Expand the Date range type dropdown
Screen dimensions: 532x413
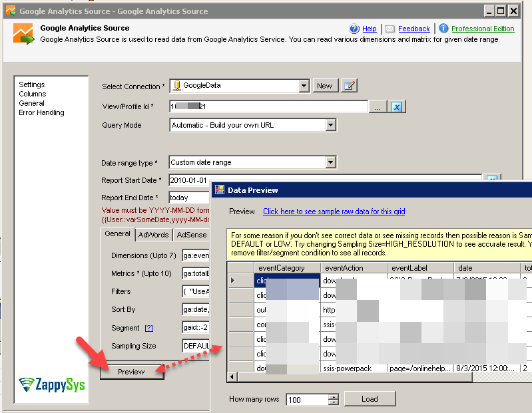point(330,162)
